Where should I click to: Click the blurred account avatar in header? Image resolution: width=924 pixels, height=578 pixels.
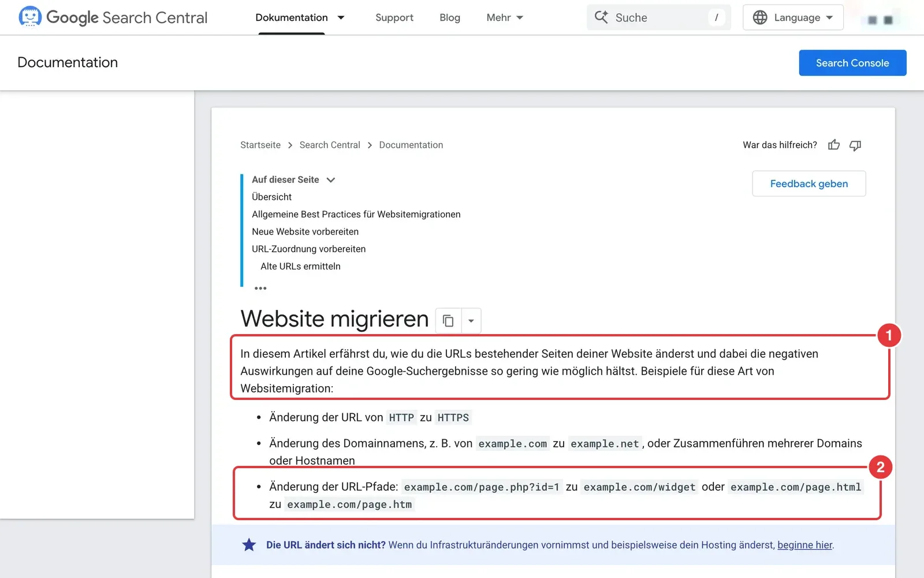tap(881, 20)
